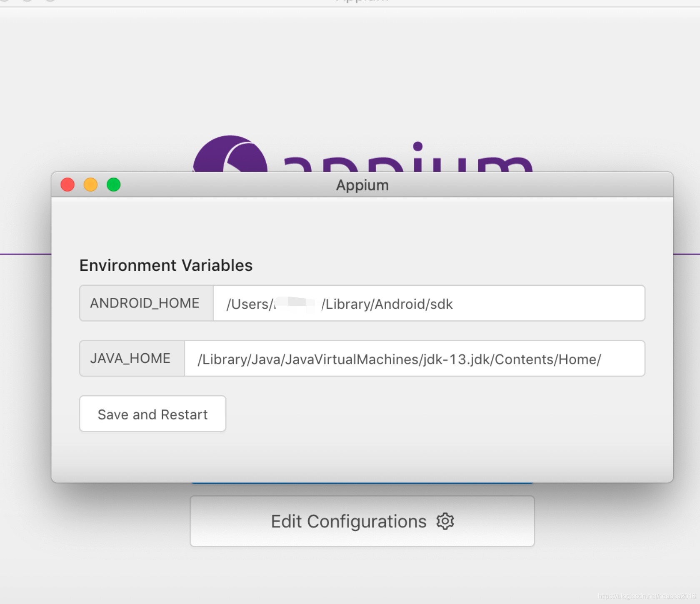This screenshot has height=604, width=700.
Task: Focus the JAVA_HOME path input field
Action: coord(414,359)
